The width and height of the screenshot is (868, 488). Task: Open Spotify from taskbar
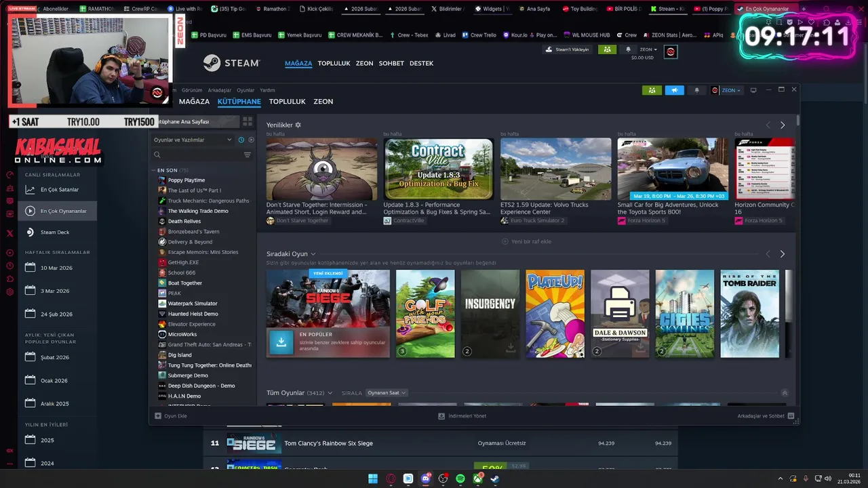(460, 479)
